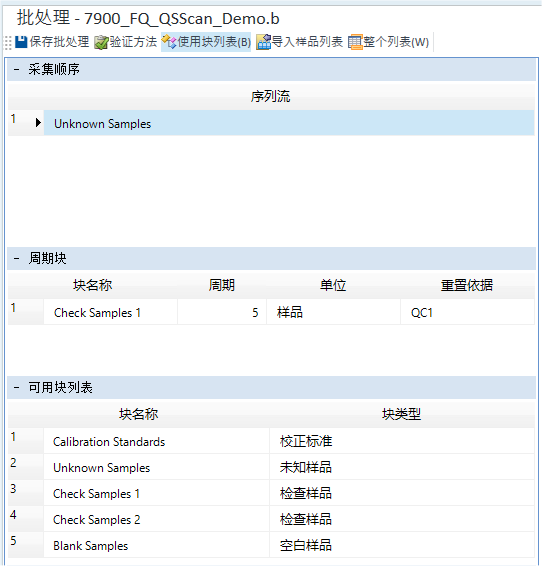Click 导入样品列表 button label
This screenshot has width=542, height=566.
pyautogui.click(x=307, y=42)
